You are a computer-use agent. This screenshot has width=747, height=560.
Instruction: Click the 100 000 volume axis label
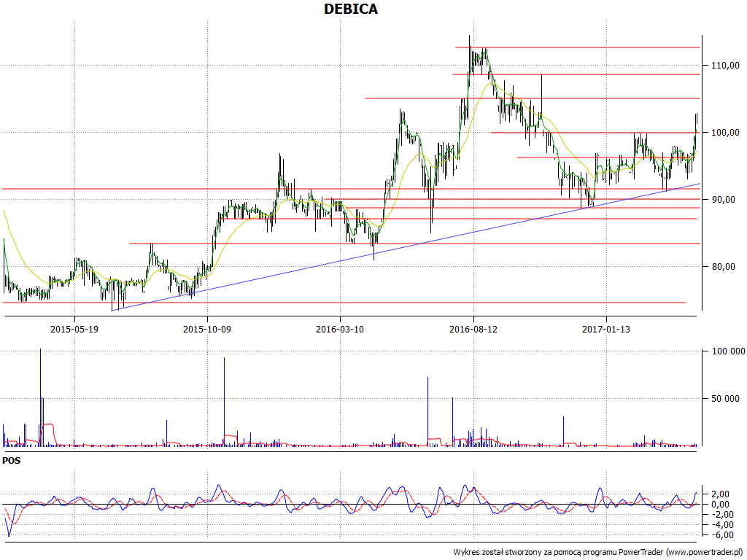(728, 351)
